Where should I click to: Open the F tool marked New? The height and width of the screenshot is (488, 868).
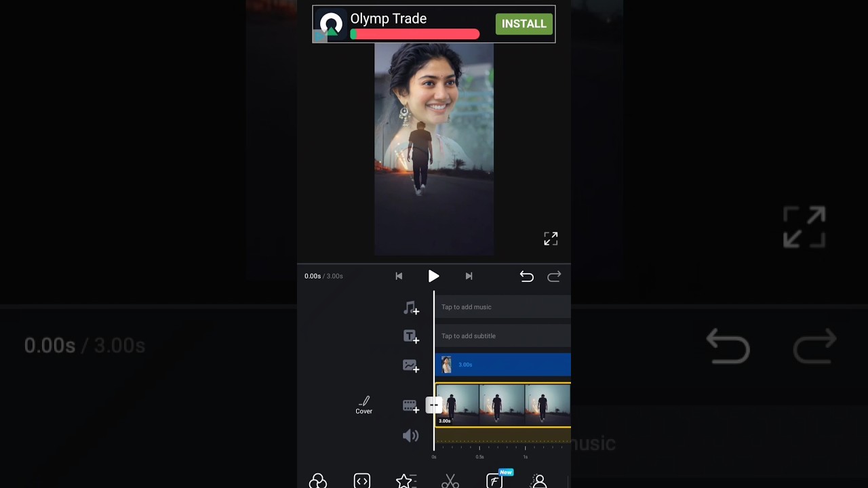coord(495,480)
